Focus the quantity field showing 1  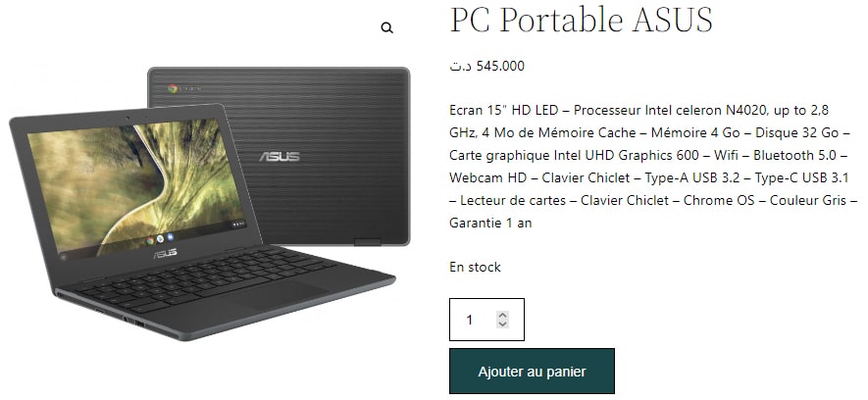[x=486, y=320]
